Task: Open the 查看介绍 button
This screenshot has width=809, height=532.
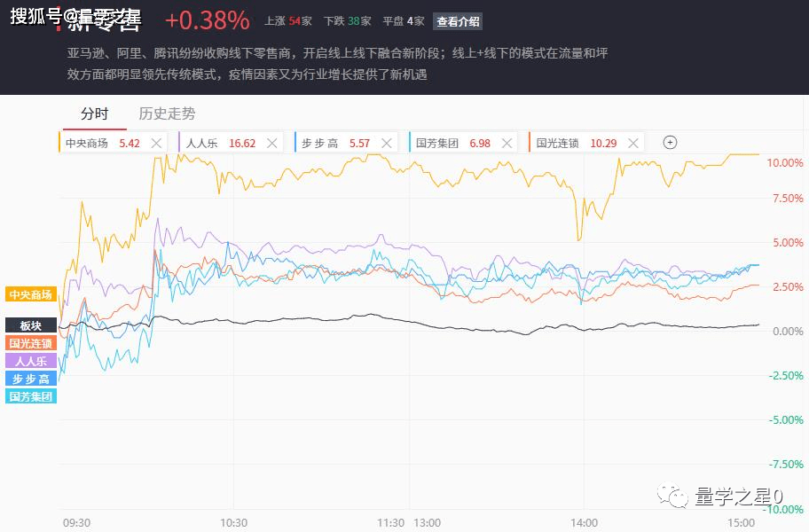Action: (x=458, y=20)
